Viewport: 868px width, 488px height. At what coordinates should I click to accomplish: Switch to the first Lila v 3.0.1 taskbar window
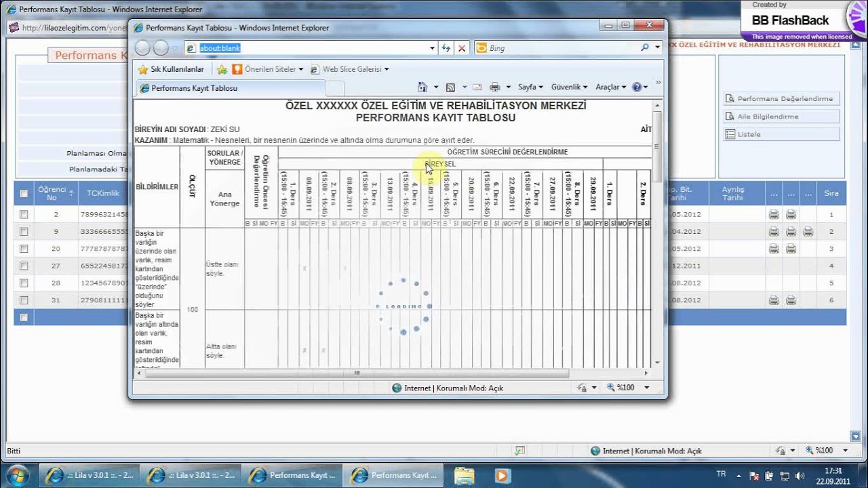(89, 475)
